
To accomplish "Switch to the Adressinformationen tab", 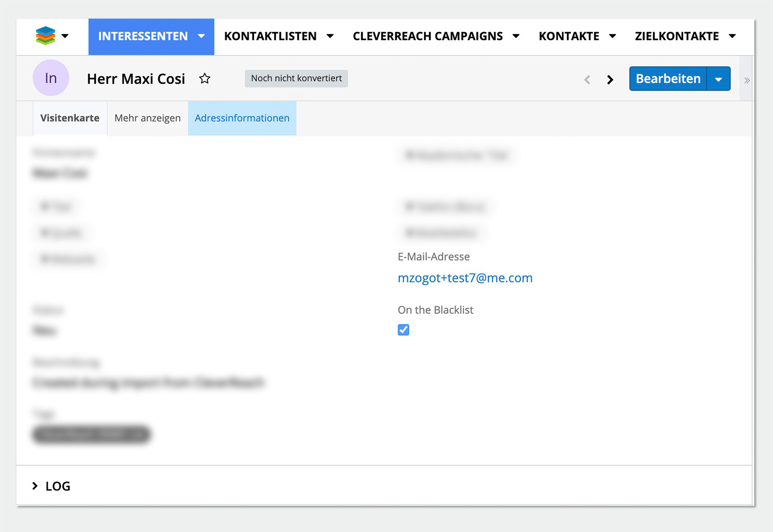I will click(242, 118).
